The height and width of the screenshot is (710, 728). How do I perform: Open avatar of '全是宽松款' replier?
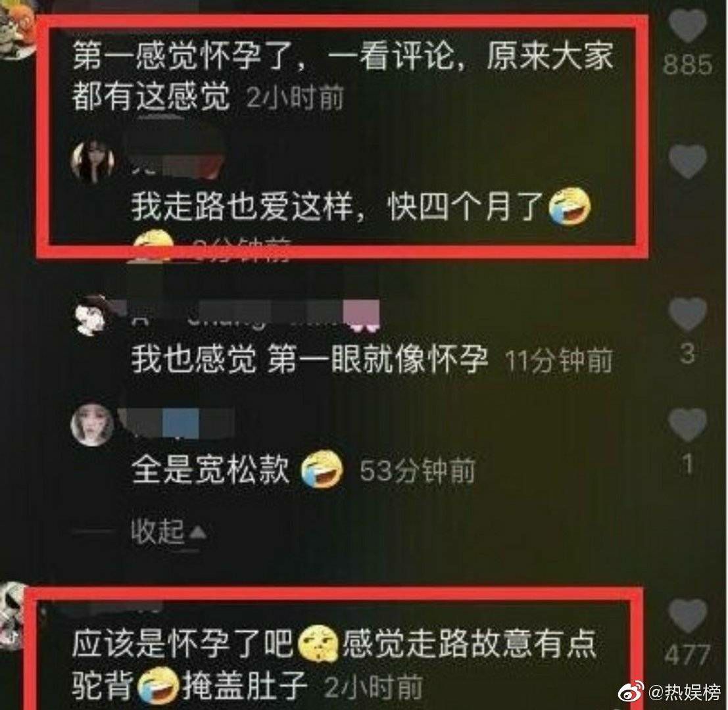(x=92, y=425)
